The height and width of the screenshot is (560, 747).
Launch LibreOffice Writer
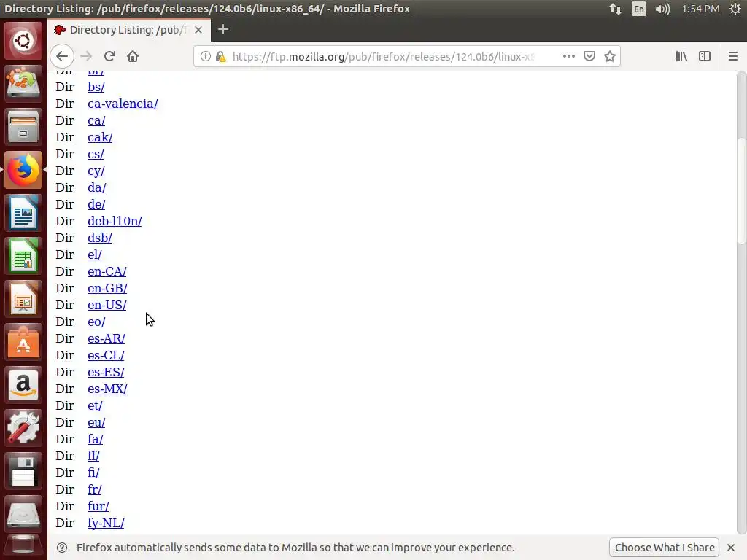click(23, 213)
